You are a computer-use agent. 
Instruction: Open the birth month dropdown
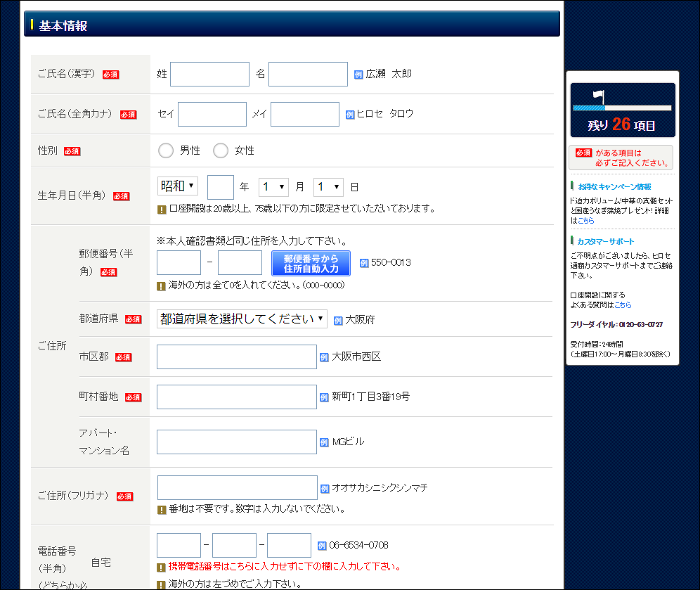tap(273, 186)
